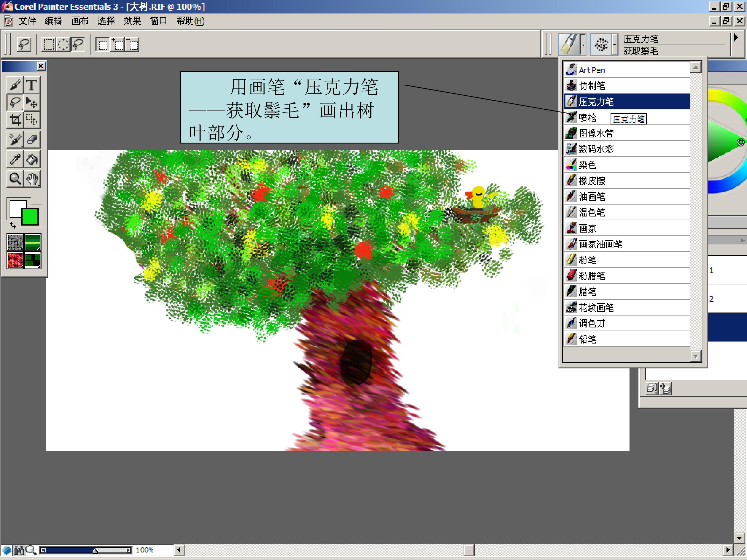This screenshot has width=747, height=560.
Task: Click the blue drawing mode icon at bottom-left
Action: 7,550
